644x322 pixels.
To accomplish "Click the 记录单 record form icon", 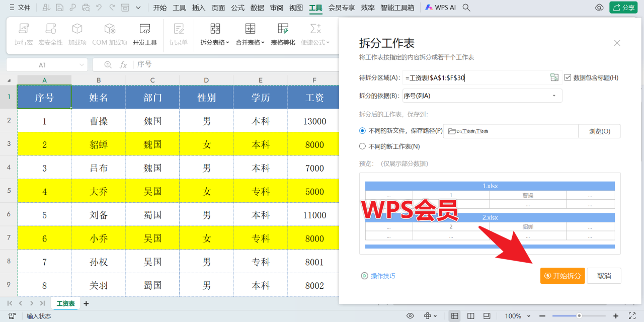I will [179, 28].
